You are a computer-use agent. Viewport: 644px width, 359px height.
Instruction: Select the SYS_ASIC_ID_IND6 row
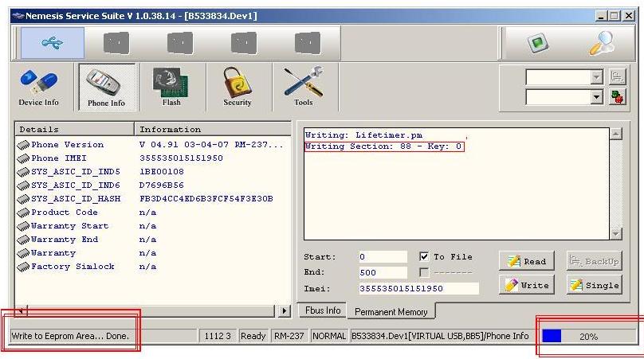[152, 185]
